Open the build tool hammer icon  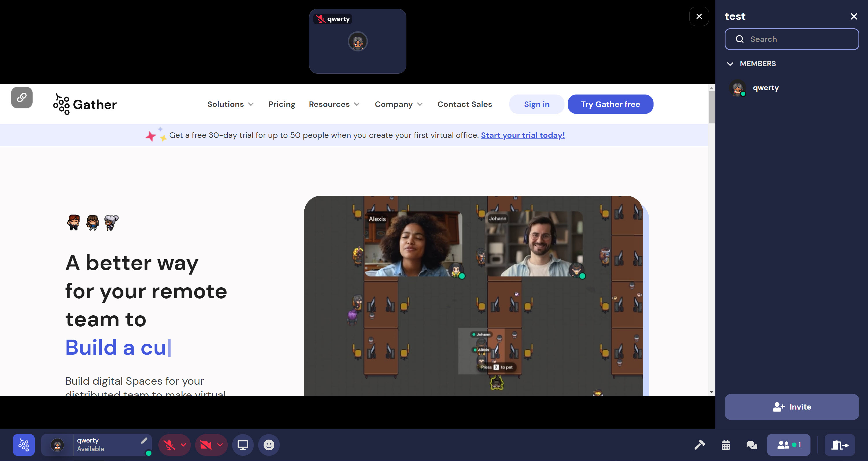pyautogui.click(x=699, y=445)
